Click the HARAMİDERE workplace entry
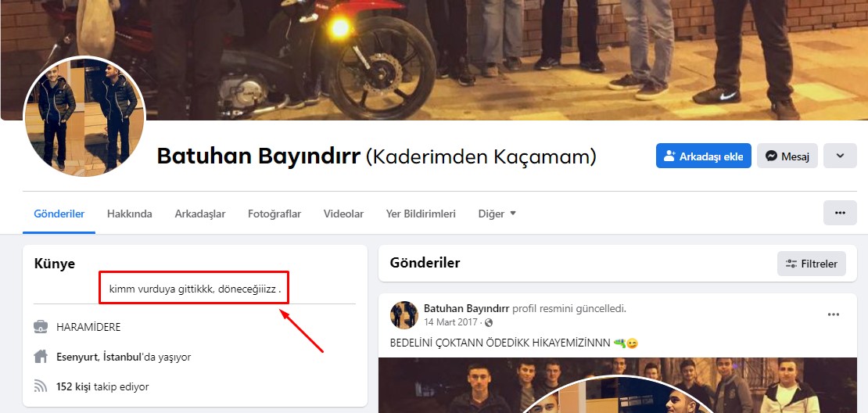Image resolution: width=868 pixels, height=413 pixels. click(88, 327)
